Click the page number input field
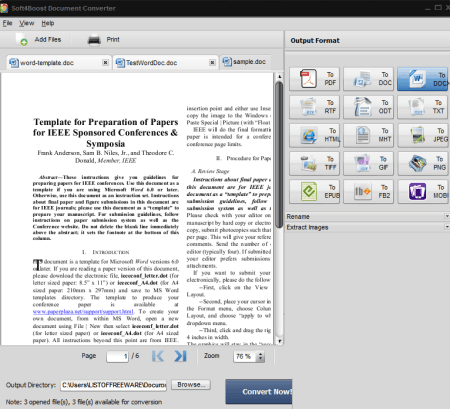The width and height of the screenshot is (450, 409). (117, 357)
